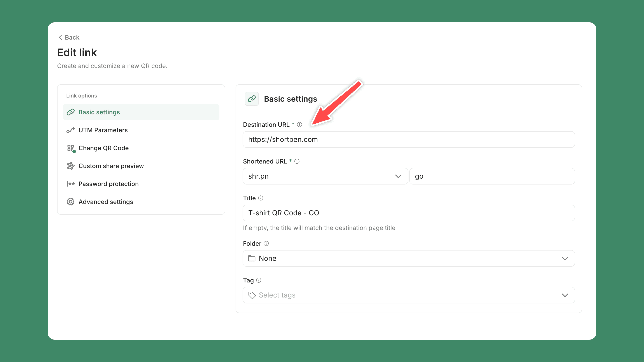The height and width of the screenshot is (362, 644).
Task: Click the Folder info icon
Action: pyautogui.click(x=266, y=243)
